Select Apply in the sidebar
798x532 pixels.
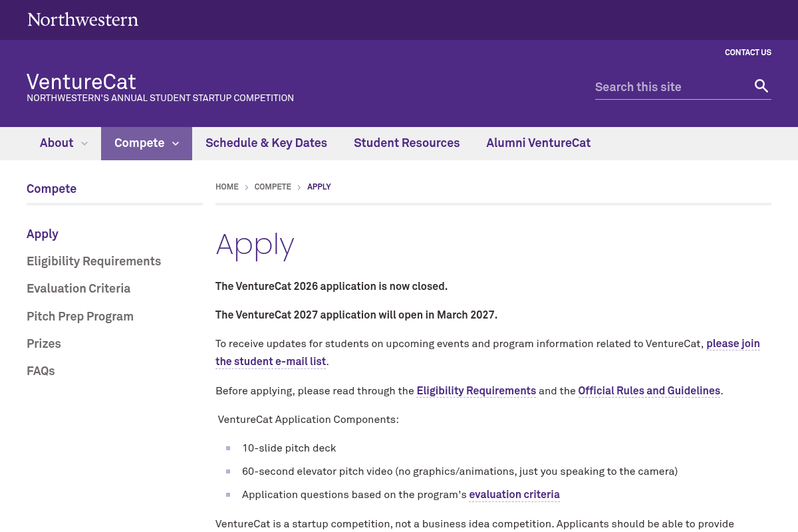point(43,234)
